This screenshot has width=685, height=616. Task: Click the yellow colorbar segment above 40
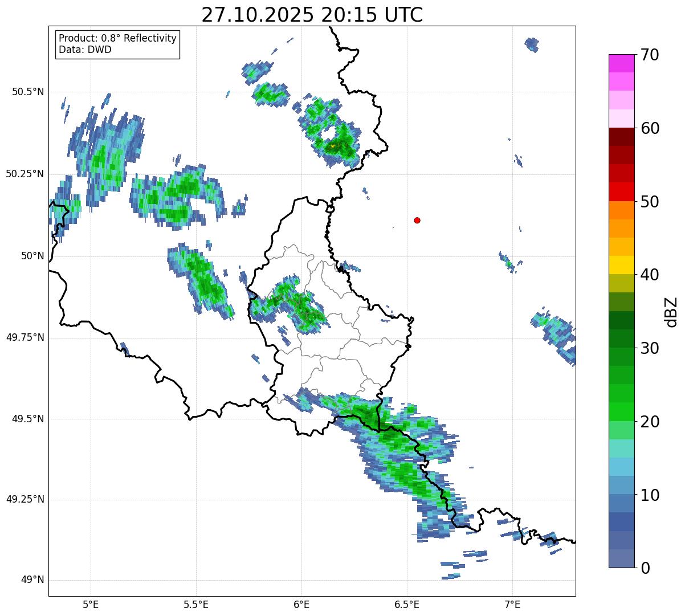(x=622, y=265)
